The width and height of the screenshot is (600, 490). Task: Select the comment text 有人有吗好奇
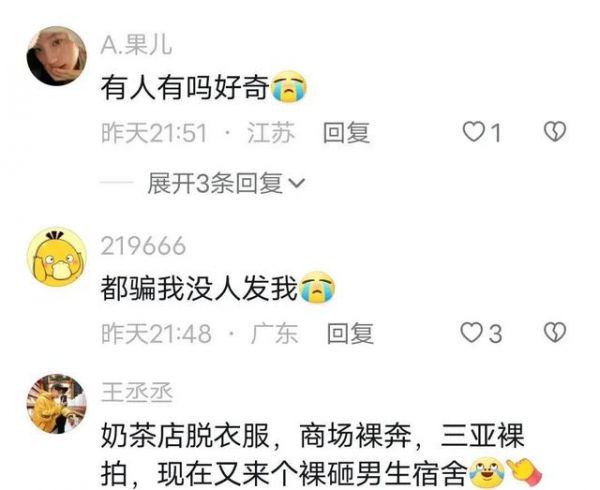point(185,88)
